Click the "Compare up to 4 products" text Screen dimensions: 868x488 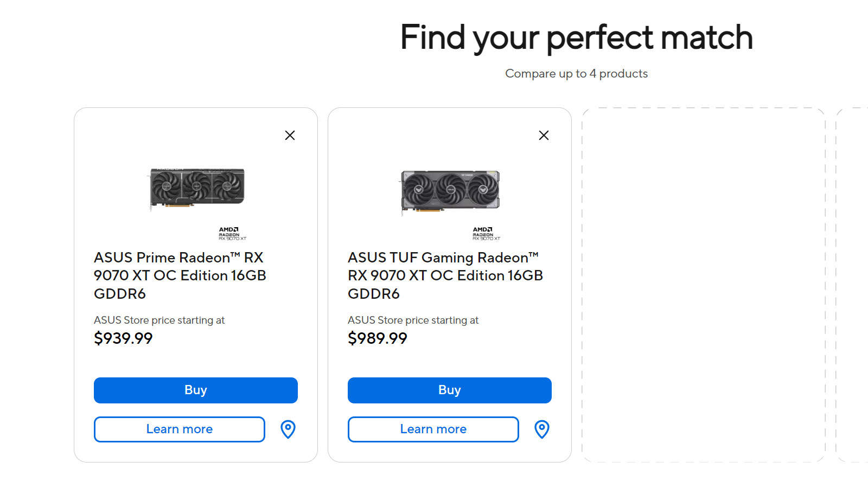pyautogui.click(x=576, y=74)
